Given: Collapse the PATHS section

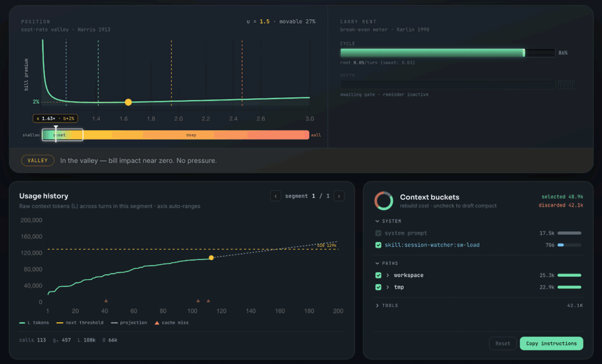Looking at the screenshot, I should point(377,263).
